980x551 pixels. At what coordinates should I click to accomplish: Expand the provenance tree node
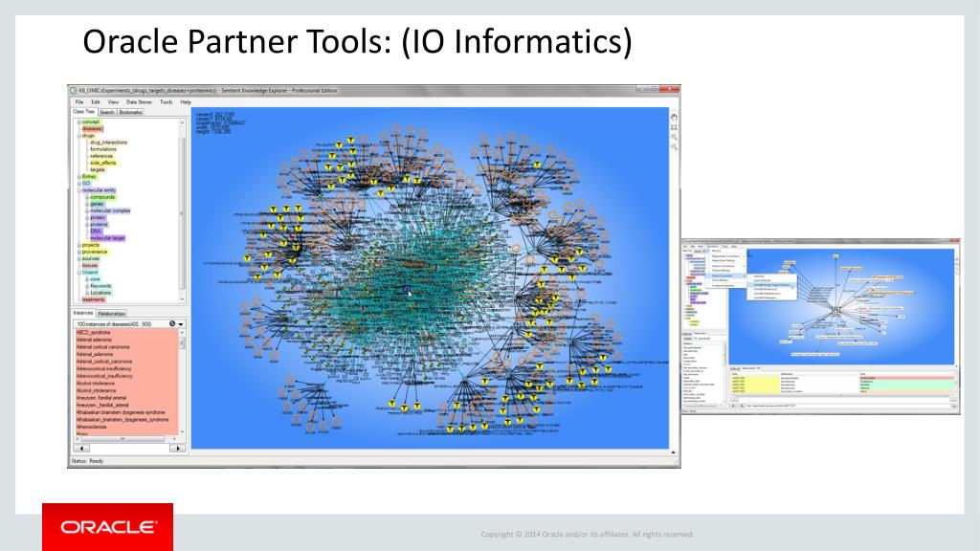[79, 252]
